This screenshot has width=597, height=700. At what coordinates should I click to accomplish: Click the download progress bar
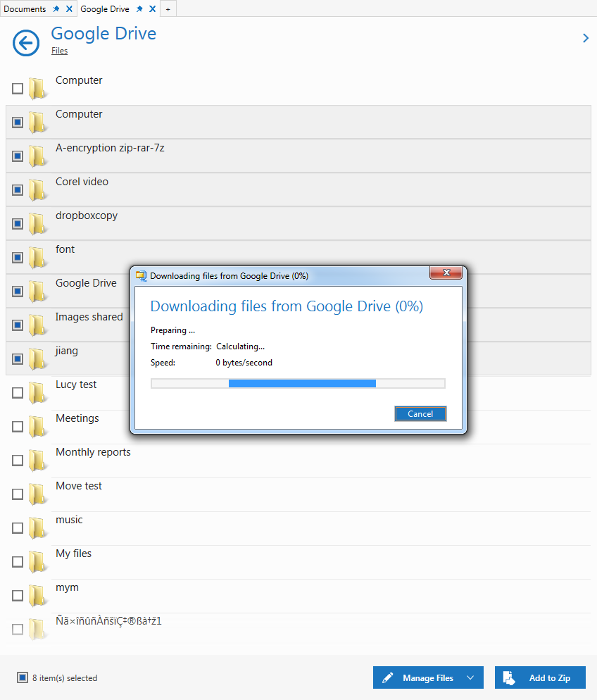click(x=298, y=384)
